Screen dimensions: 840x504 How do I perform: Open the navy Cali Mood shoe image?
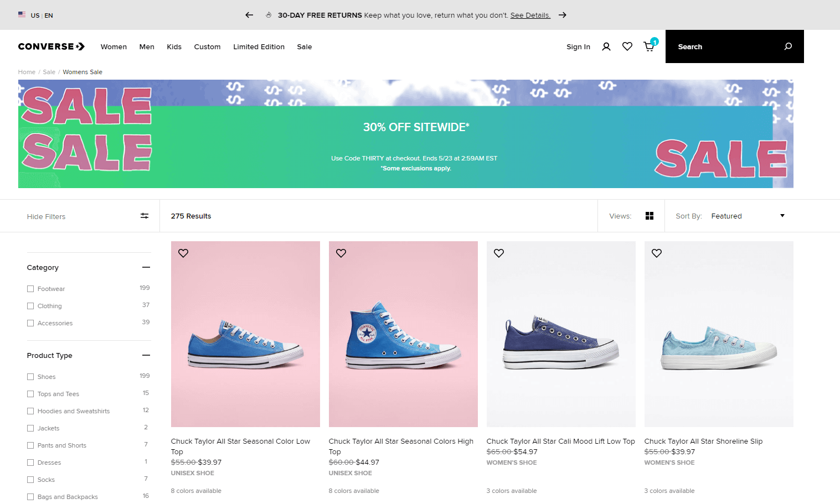[x=561, y=334]
